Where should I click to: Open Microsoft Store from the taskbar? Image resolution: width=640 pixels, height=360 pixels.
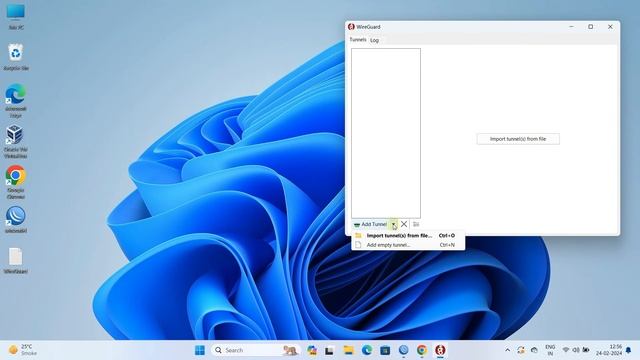(385, 350)
